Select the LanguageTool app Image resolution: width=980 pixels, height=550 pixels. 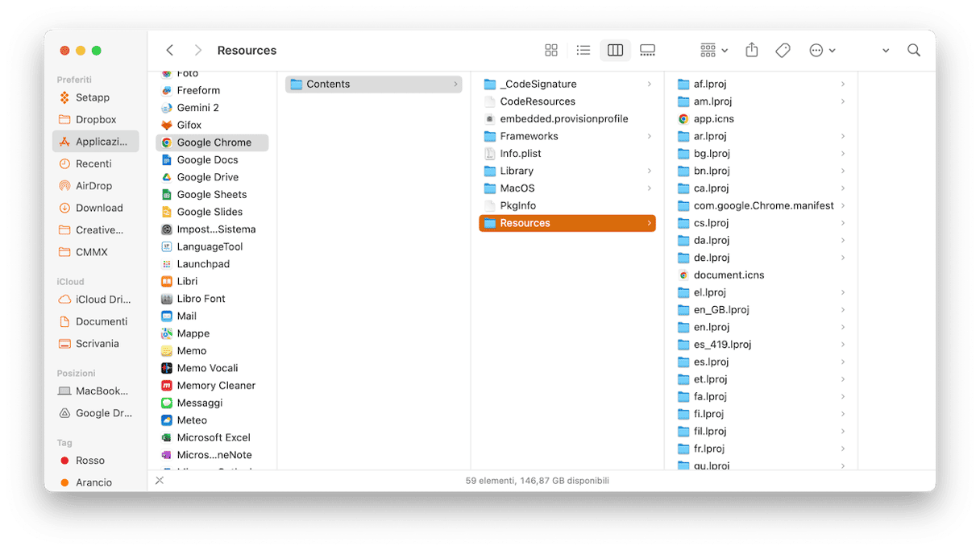pyautogui.click(x=212, y=246)
